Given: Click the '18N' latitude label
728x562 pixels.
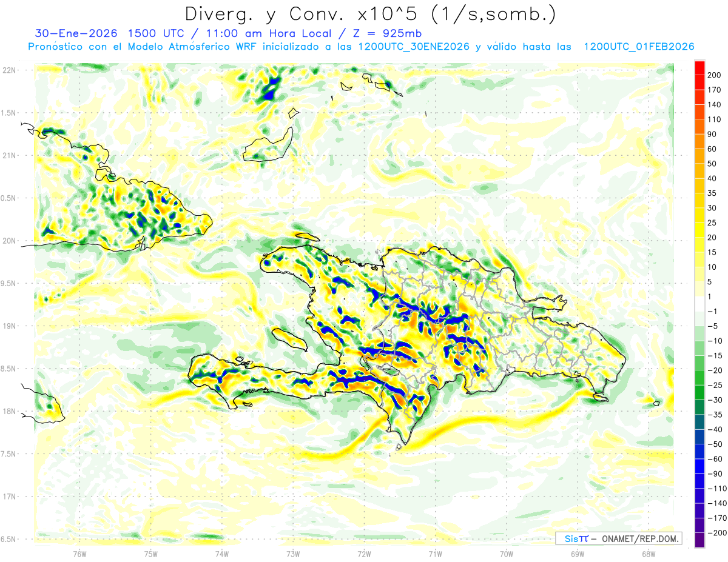Looking at the screenshot, I should [10, 411].
